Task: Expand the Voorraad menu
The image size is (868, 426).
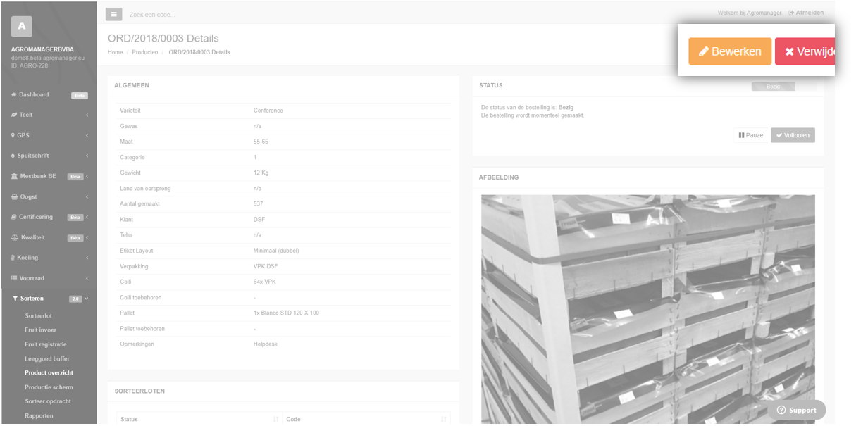Action: click(x=49, y=278)
